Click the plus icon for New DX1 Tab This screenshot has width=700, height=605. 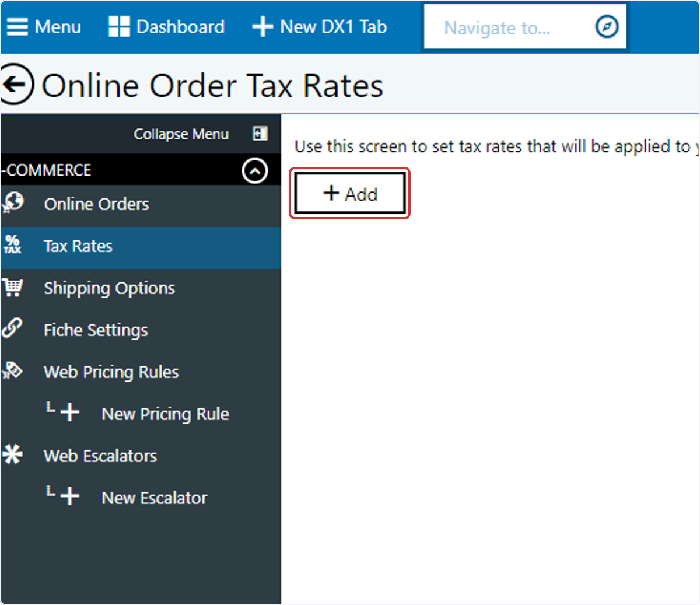262,27
